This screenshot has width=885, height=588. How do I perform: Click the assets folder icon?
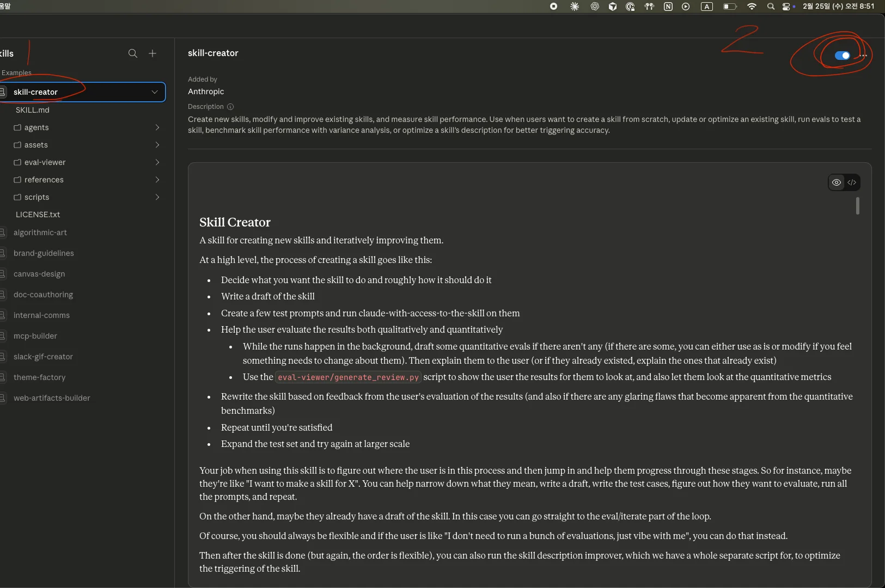pyautogui.click(x=17, y=145)
